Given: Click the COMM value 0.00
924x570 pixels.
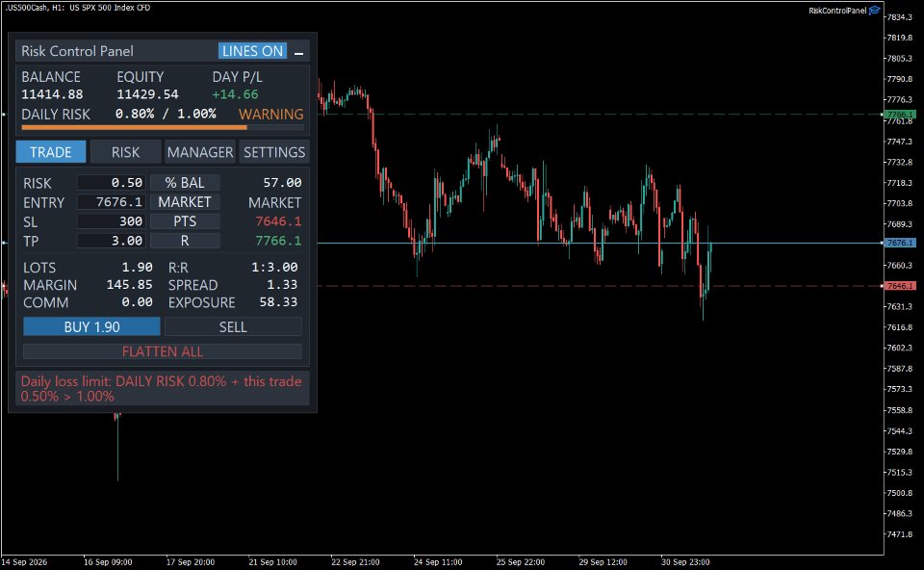Looking at the screenshot, I should (x=138, y=302).
